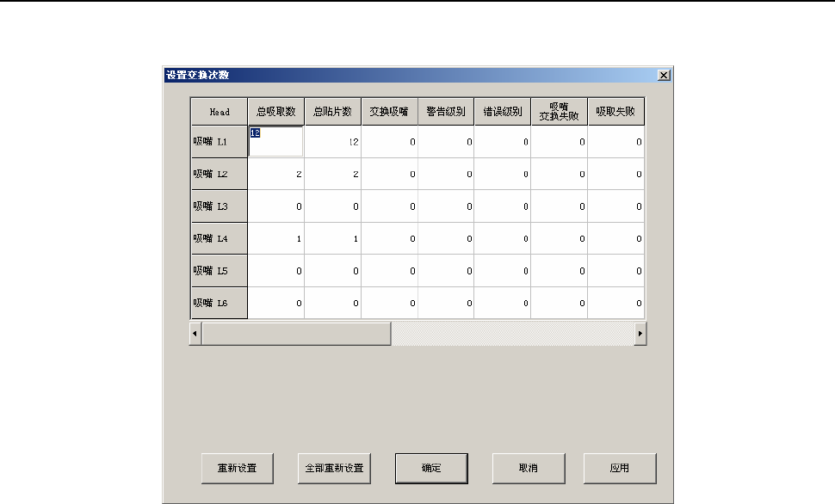This screenshot has height=504, width=835.
Task: Click the 全部重新设置 button
Action: [334, 469]
